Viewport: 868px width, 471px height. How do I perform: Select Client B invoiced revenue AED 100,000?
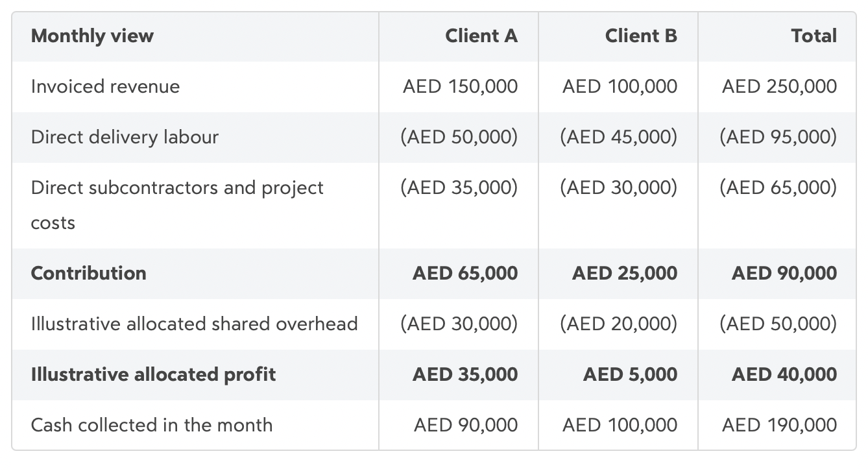click(620, 86)
